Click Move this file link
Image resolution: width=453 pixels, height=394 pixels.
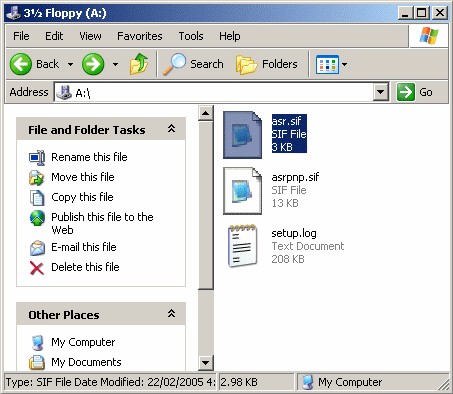[83, 177]
